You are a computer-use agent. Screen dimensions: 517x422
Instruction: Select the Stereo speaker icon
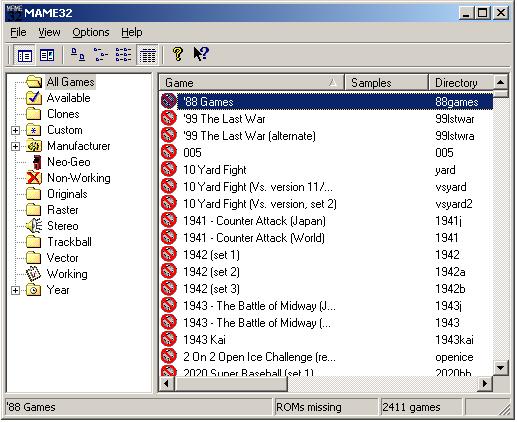tap(34, 226)
